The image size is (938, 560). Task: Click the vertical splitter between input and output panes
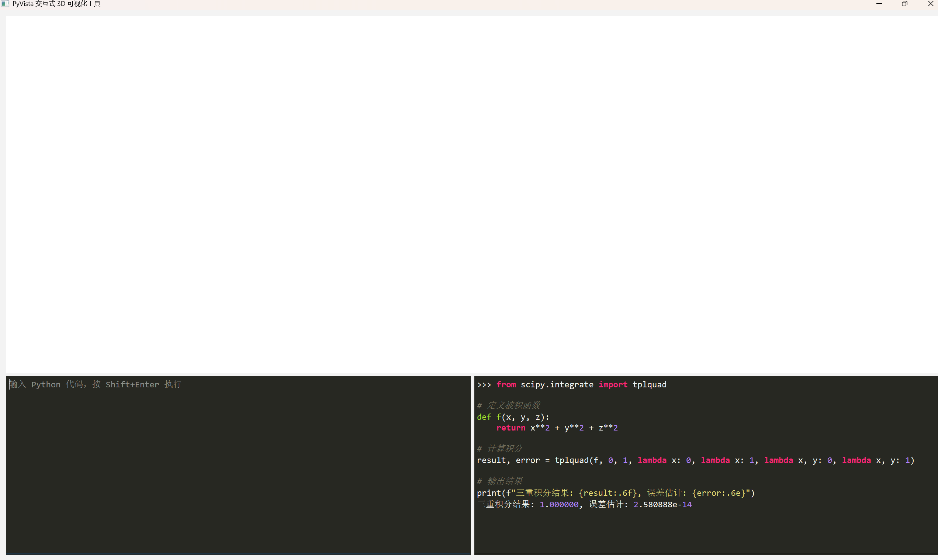[x=473, y=465]
